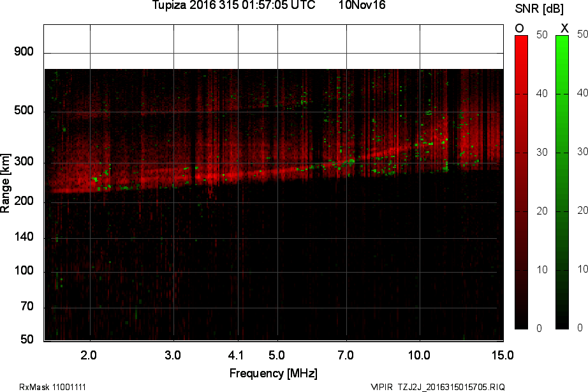Image resolution: width=588 pixels, height=392 pixels.
Task: Click the '900' range tick label
Action: [x=24, y=52]
